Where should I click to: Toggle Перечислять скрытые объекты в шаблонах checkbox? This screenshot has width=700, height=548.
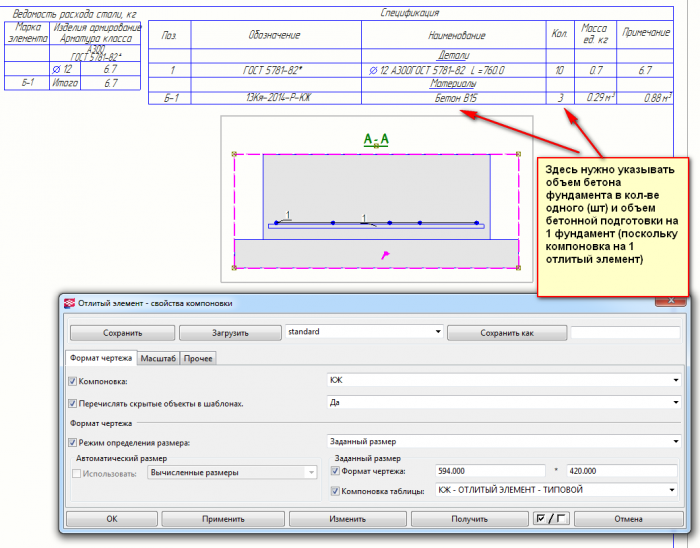[x=72, y=403]
